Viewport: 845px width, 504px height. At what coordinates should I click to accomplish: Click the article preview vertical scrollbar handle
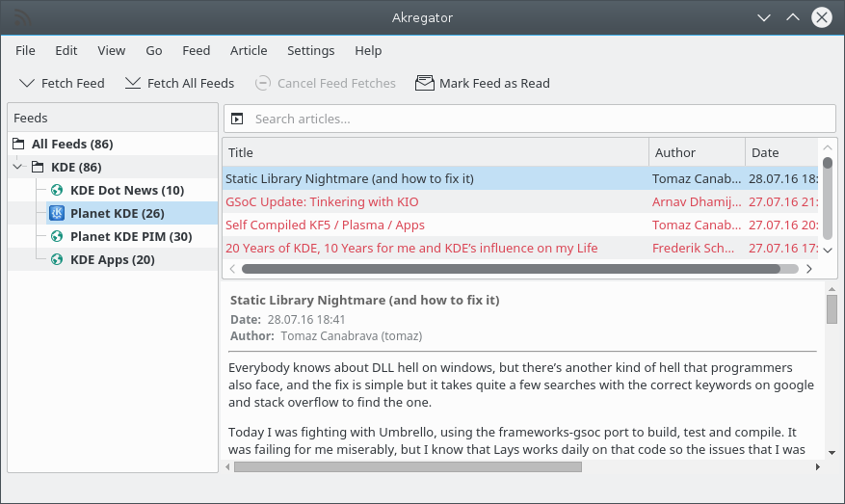832,308
